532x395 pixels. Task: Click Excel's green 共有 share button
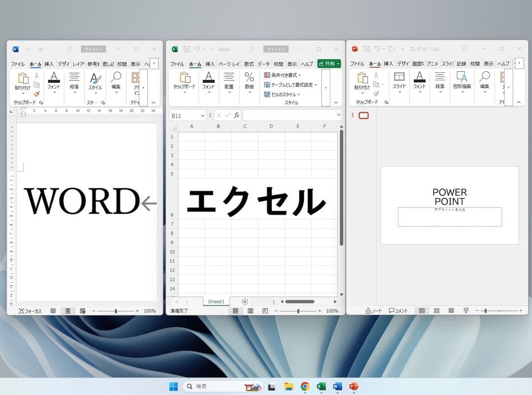329,63
